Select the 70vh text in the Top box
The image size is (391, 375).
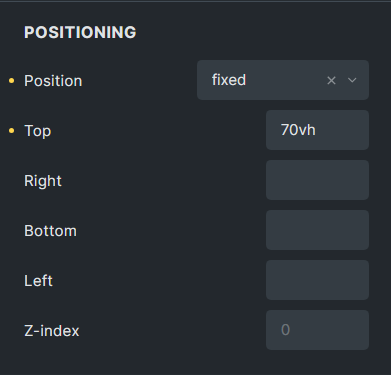click(x=298, y=130)
